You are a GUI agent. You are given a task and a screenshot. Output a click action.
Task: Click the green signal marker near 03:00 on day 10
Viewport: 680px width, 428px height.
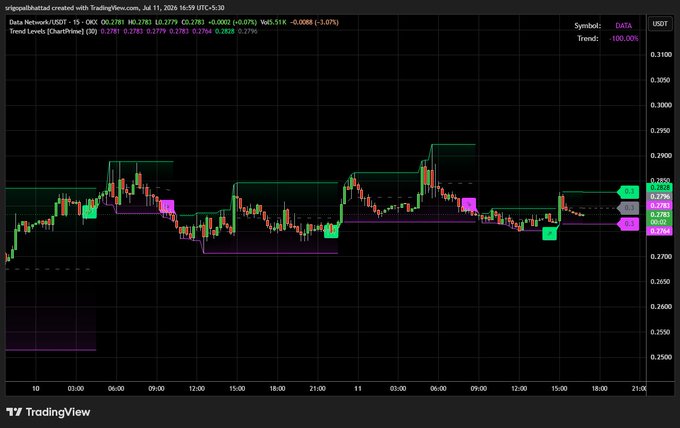[x=89, y=212]
